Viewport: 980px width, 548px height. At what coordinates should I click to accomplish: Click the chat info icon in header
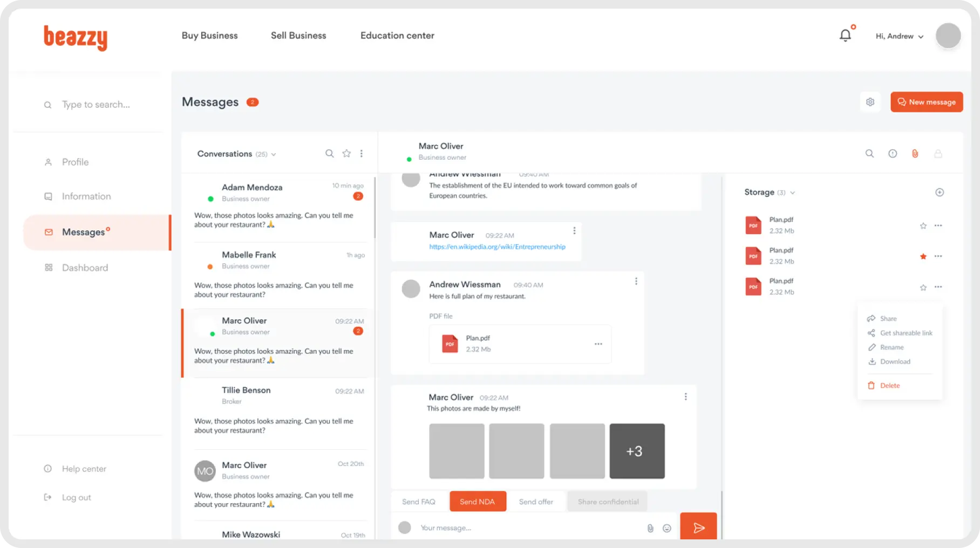coord(893,154)
